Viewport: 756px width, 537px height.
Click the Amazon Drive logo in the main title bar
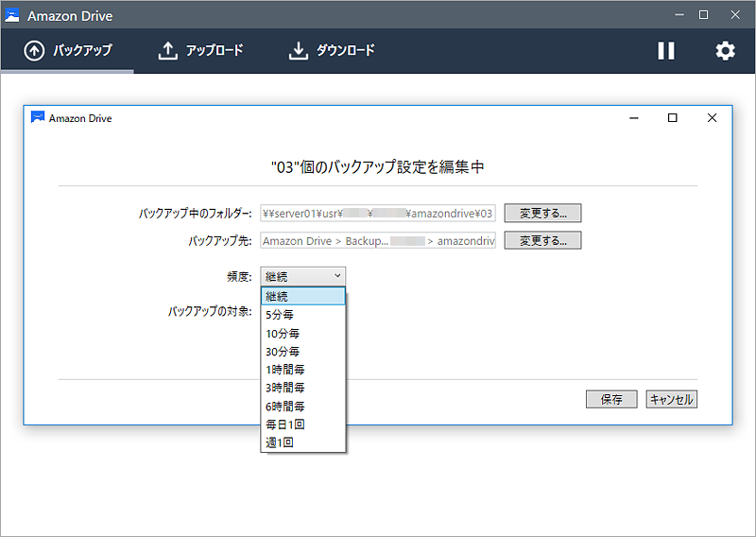tap(11, 15)
